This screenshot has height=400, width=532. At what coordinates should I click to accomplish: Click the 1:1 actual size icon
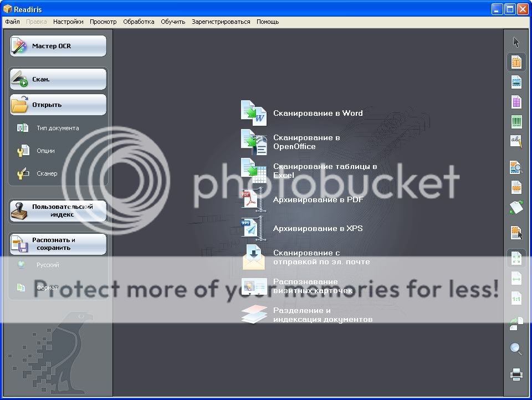pos(516,299)
